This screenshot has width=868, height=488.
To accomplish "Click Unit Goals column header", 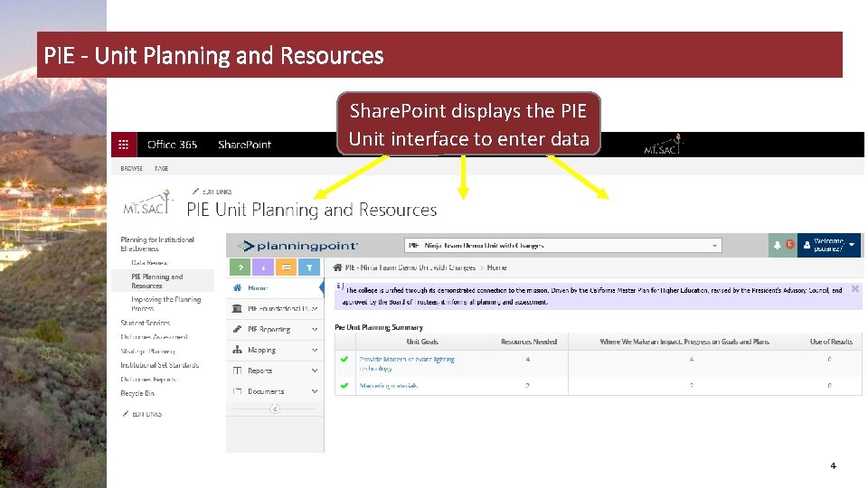I will 422,342.
